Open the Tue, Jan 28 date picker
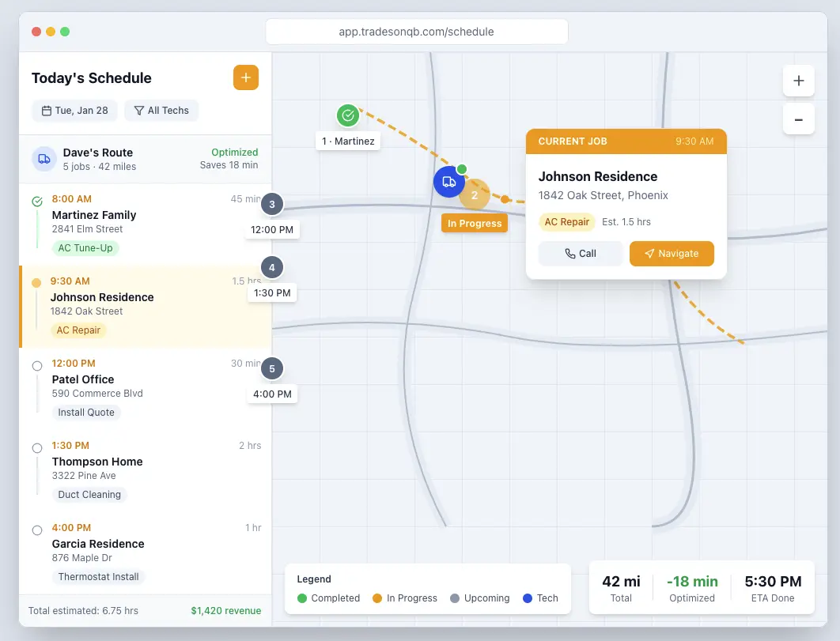 pos(75,111)
